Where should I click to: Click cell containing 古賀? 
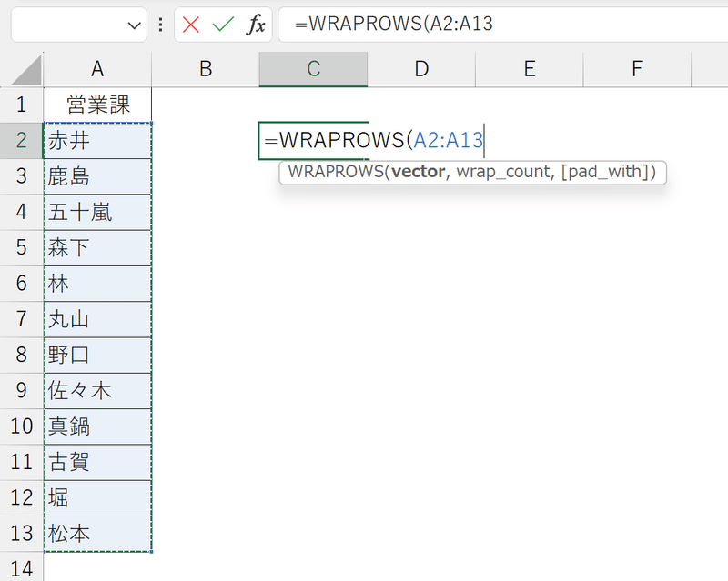(x=97, y=462)
